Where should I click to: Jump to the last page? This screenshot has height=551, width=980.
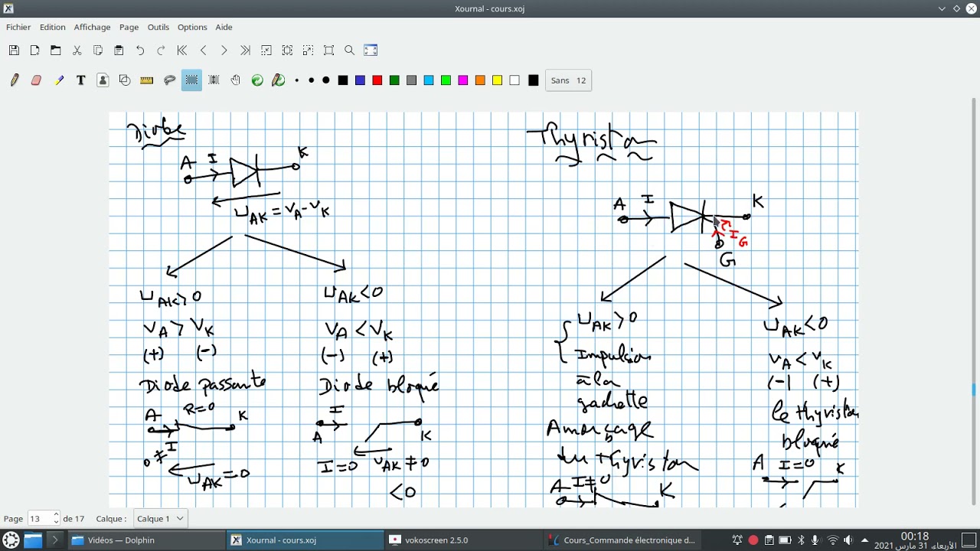point(245,51)
